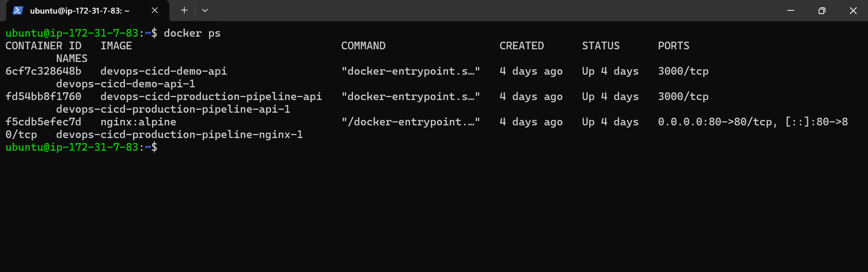The height and width of the screenshot is (272, 868).
Task: Click the PORTS column header text
Action: [673, 45]
